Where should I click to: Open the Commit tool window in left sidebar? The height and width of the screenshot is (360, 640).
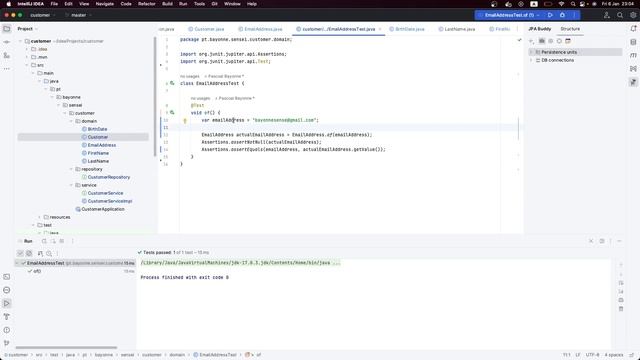point(7,42)
